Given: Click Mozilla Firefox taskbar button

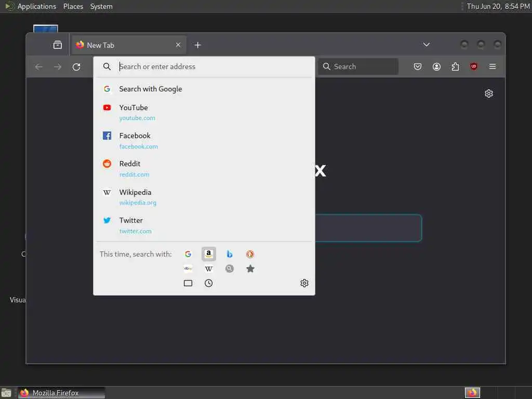Looking at the screenshot, I should click(x=61, y=393).
